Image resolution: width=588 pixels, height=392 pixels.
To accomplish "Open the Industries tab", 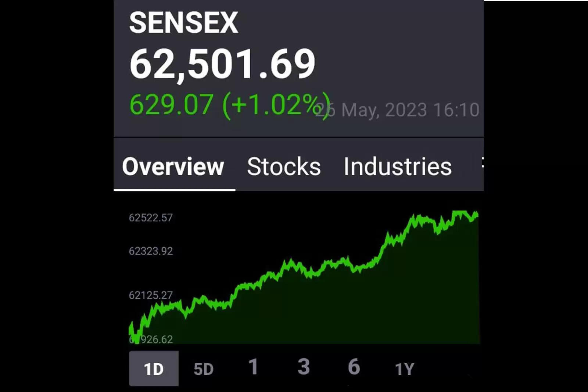I will coord(398,167).
